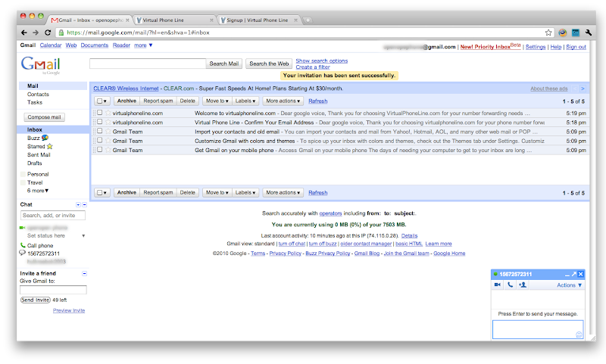Bookmark the page with the star icon
This screenshot has height=364, width=606.
click(x=548, y=33)
